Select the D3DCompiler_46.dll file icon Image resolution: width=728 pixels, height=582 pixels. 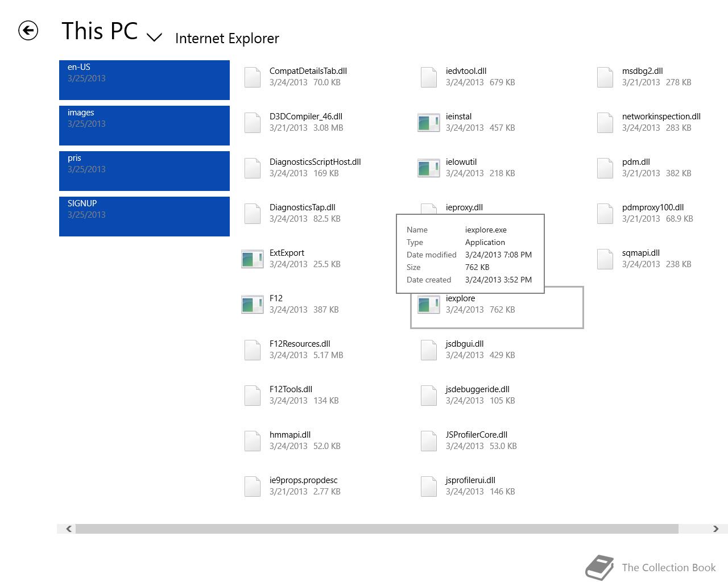click(x=253, y=123)
